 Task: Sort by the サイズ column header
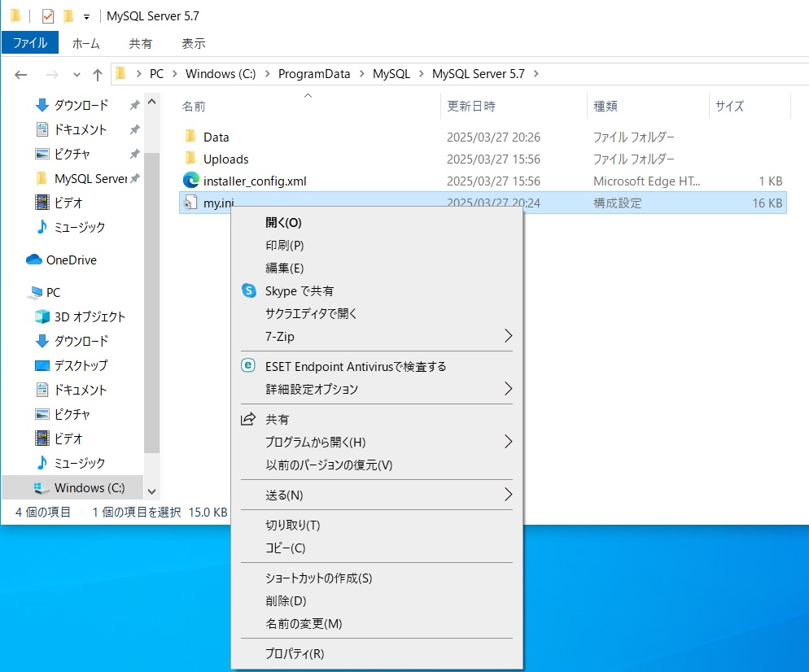click(x=750, y=106)
